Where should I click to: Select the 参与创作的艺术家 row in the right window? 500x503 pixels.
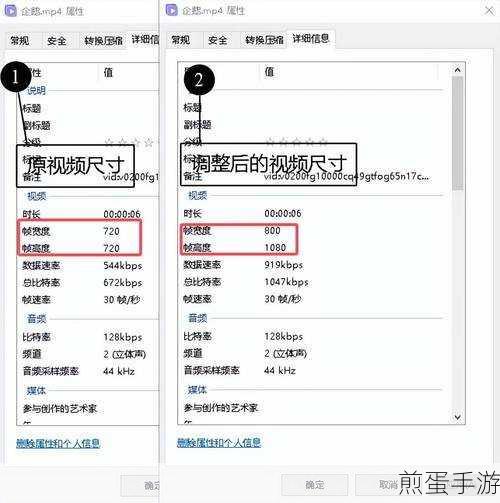tap(313, 408)
